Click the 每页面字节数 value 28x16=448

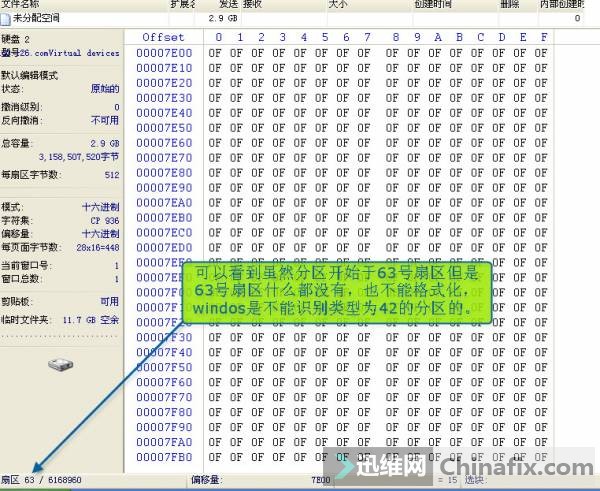[98, 248]
